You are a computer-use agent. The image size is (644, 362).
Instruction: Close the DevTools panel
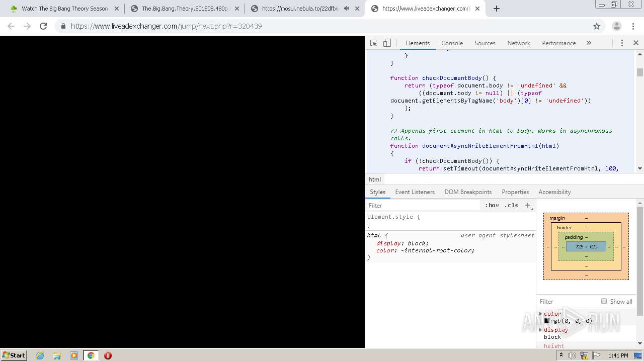tap(636, 43)
